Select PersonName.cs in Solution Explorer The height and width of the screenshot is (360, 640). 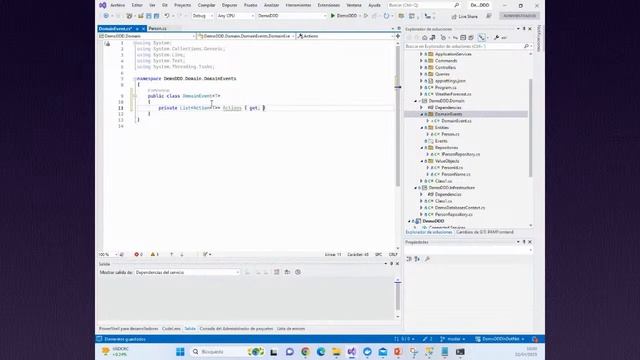point(456,174)
